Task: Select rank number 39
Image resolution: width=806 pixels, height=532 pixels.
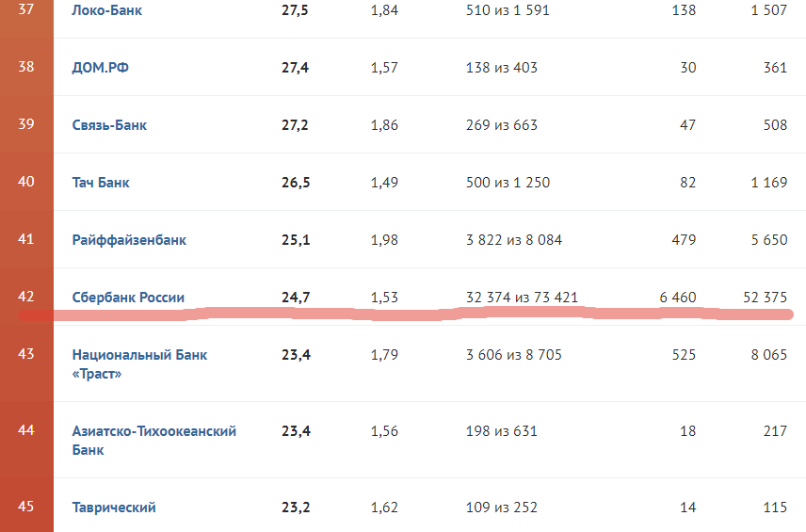Action: (x=26, y=124)
